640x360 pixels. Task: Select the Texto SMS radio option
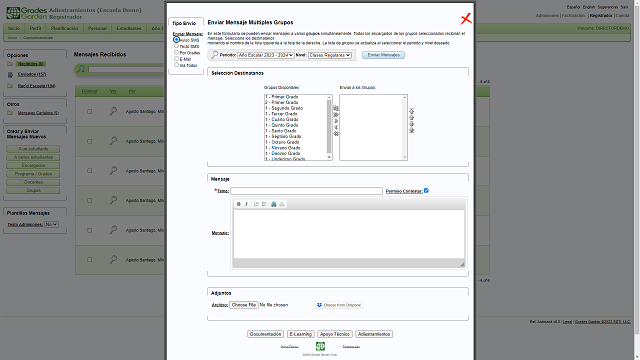pyautogui.click(x=176, y=46)
